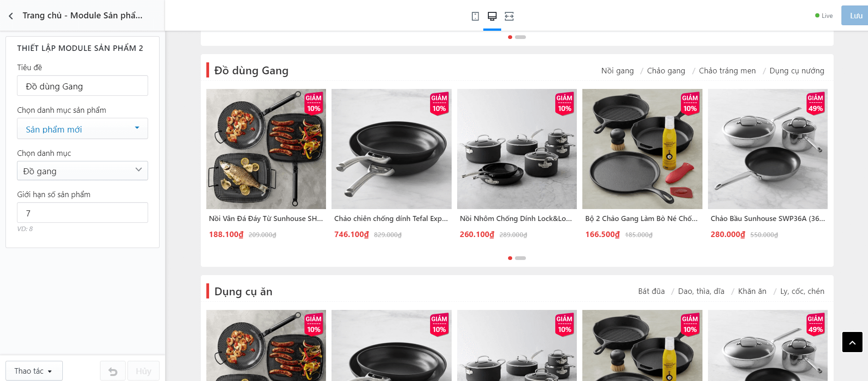
Task: Select the desktop preview icon
Action: (x=492, y=16)
